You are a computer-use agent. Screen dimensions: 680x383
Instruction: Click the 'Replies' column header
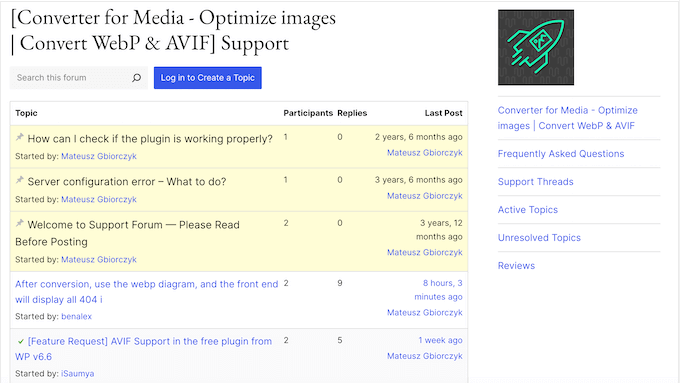click(352, 113)
